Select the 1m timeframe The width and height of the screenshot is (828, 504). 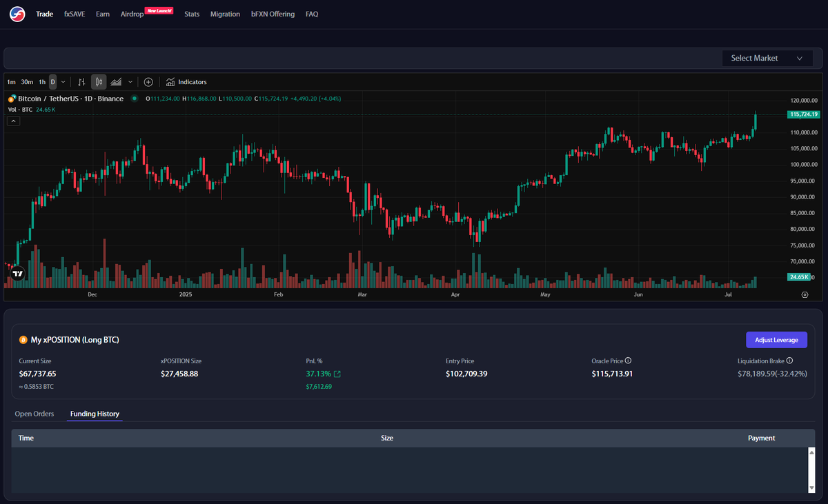tap(11, 82)
